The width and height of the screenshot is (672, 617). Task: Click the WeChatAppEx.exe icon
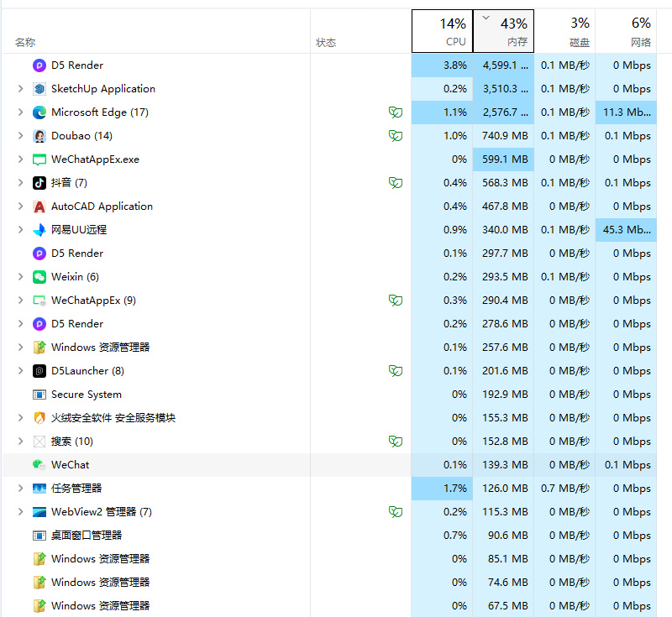[39, 159]
